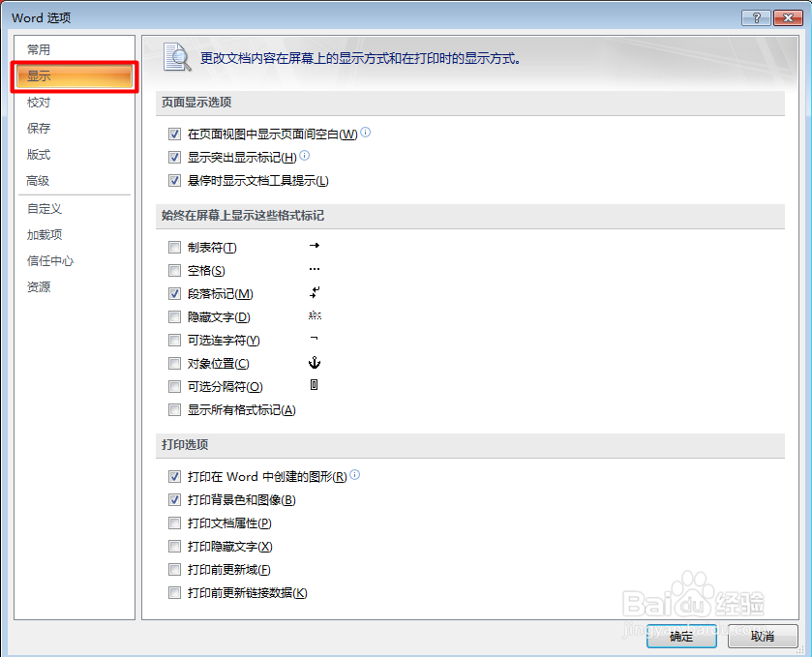Click the info icon beside 显示突出显示标记
The width and height of the screenshot is (812, 657).
[x=305, y=156]
